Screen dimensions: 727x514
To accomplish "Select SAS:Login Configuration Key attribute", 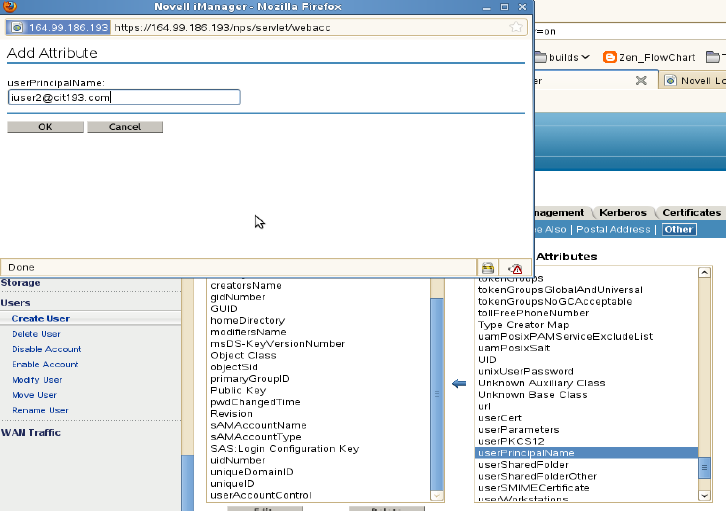I will coord(285,449).
